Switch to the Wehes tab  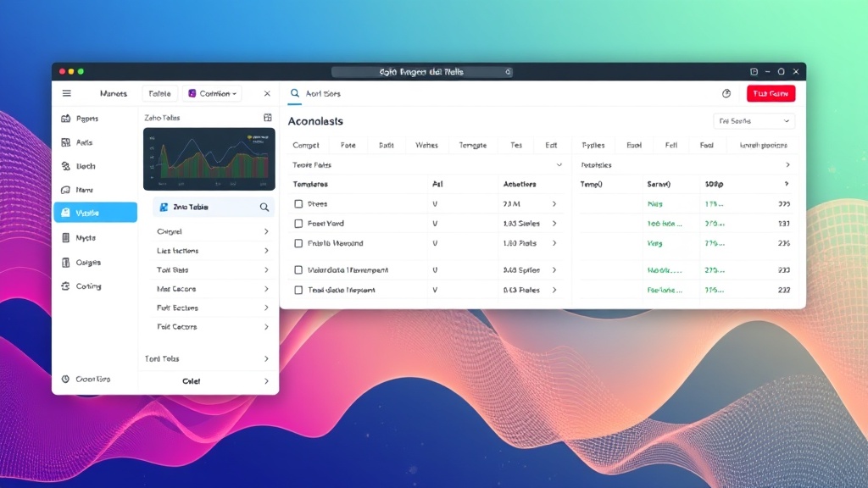pos(427,145)
